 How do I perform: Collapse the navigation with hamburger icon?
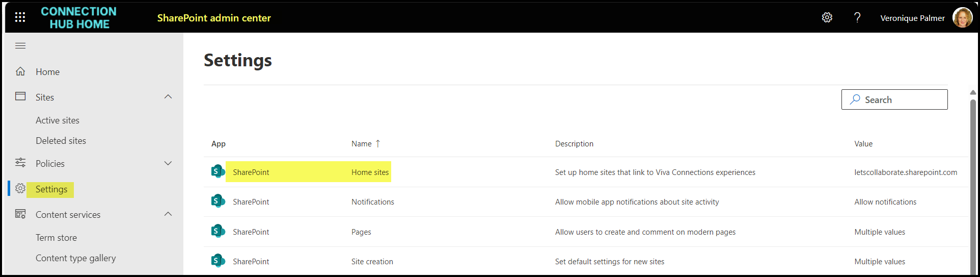pos(20,46)
